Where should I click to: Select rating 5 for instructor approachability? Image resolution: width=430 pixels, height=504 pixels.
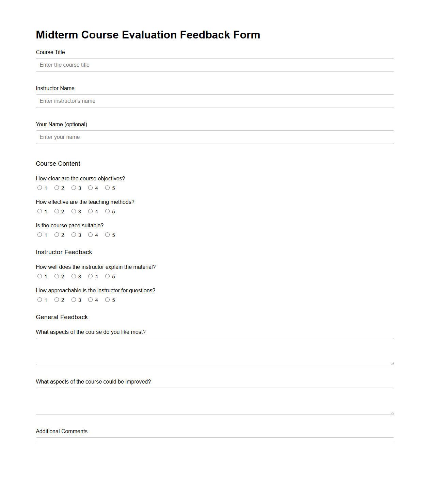pyautogui.click(x=108, y=299)
